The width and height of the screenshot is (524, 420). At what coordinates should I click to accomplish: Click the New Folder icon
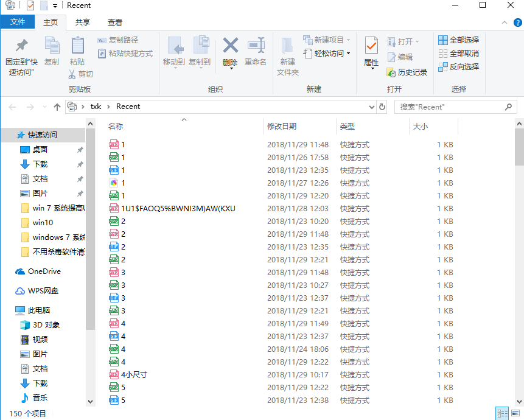pyautogui.click(x=287, y=46)
